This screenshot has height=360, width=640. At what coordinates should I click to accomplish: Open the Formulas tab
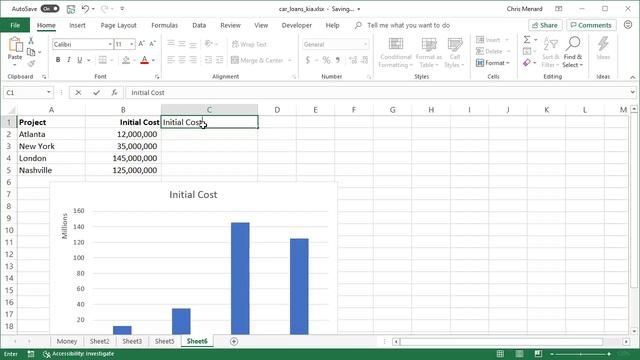coord(164,25)
